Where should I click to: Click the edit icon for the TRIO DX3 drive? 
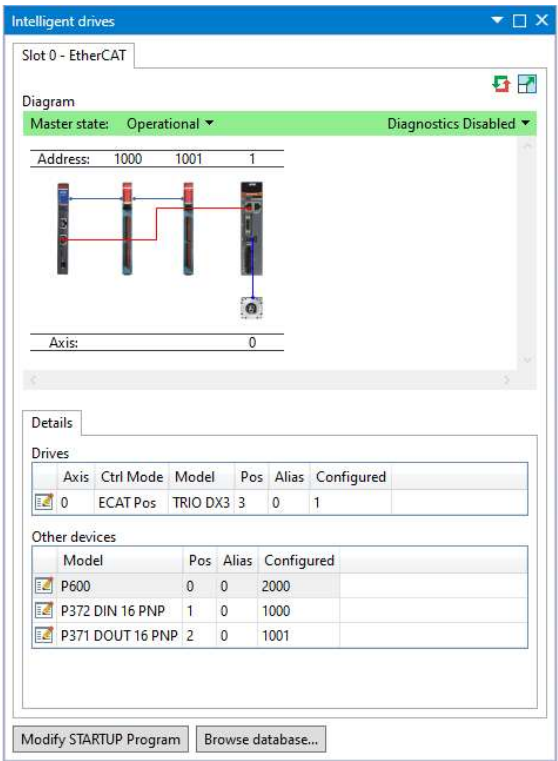(44, 502)
